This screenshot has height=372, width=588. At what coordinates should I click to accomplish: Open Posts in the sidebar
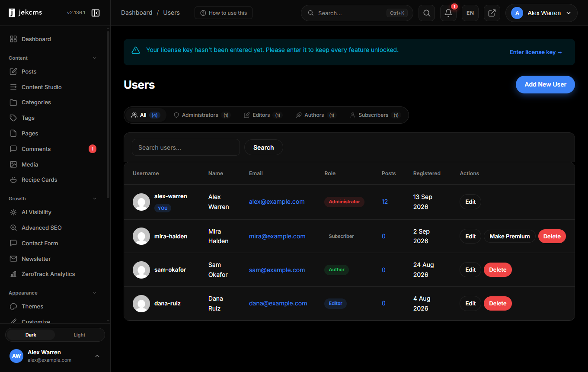[x=55, y=71]
